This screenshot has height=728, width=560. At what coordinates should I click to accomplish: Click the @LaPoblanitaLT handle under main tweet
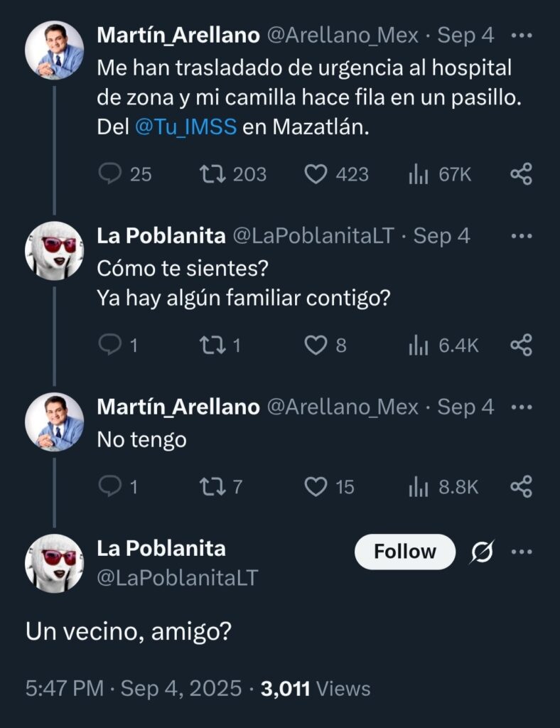178,578
